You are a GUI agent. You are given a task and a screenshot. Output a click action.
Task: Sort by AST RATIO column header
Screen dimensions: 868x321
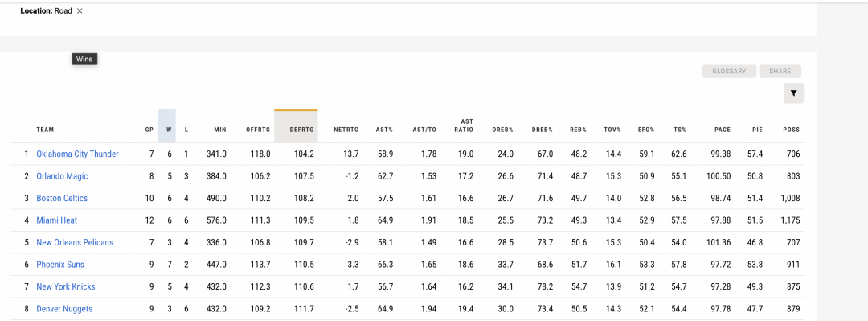[467, 126]
